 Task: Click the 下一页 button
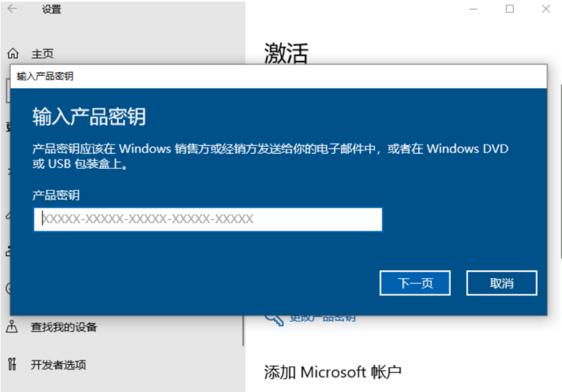415,283
